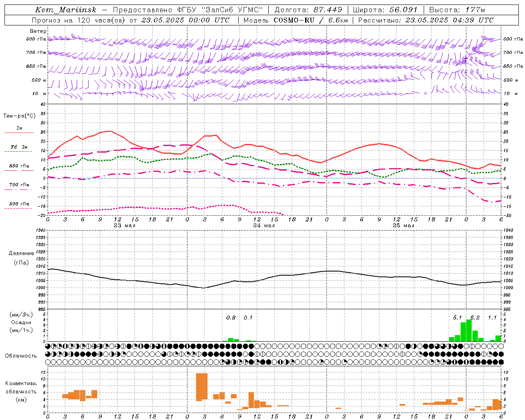The image size is (525, 420).
Task: Click the (гПа) pressure unit label
Action: point(21,262)
